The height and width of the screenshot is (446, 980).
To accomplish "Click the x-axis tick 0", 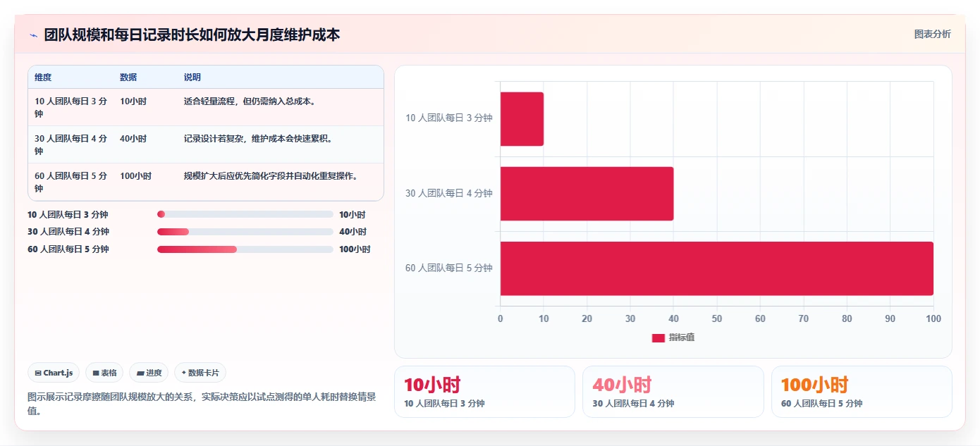I will tap(501, 319).
